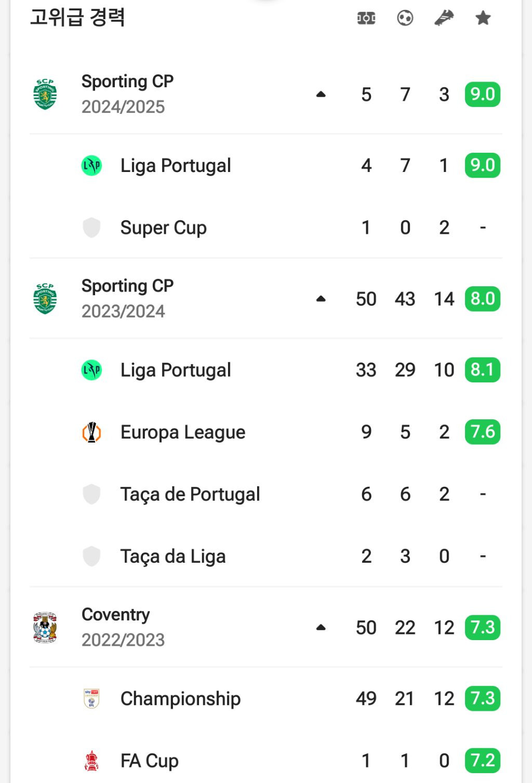
Task: Open the Sporting CP 2023/2024 club crest
Action: click(x=45, y=299)
